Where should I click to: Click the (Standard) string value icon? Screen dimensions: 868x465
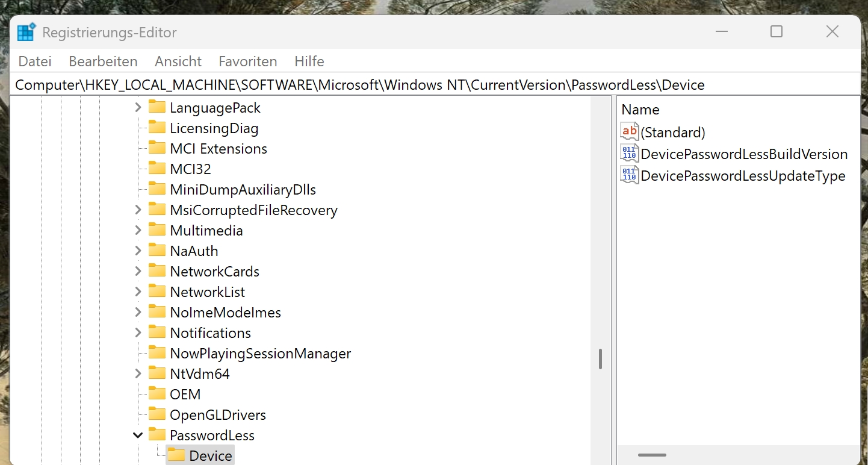630,131
